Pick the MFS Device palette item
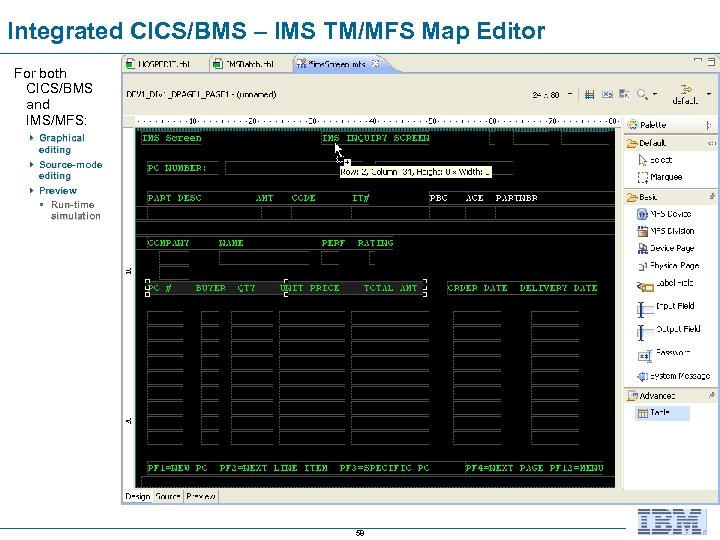720x540 pixels. (x=664, y=214)
